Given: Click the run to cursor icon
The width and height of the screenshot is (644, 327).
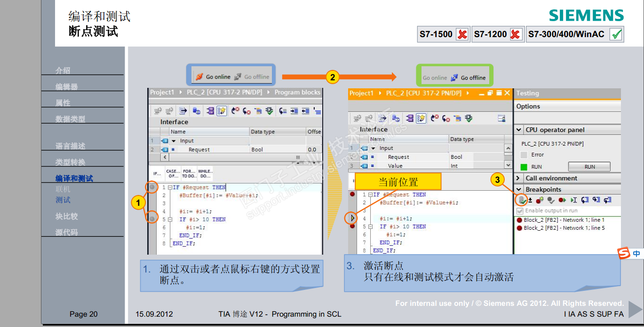Looking at the screenshot, I should [573, 200].
